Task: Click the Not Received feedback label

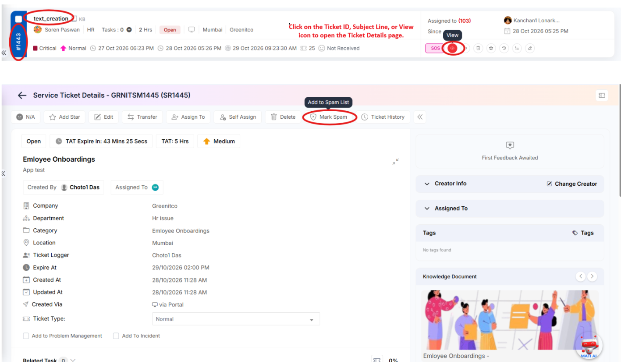Action: [x=343, y=48]
